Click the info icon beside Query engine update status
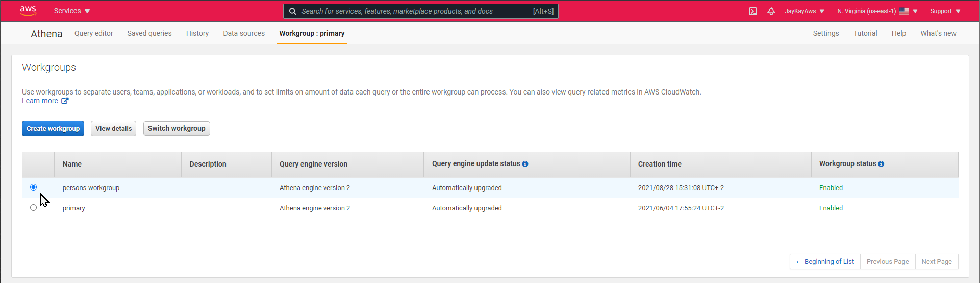This screenshot has height=283, width=980. pos(525,164)
